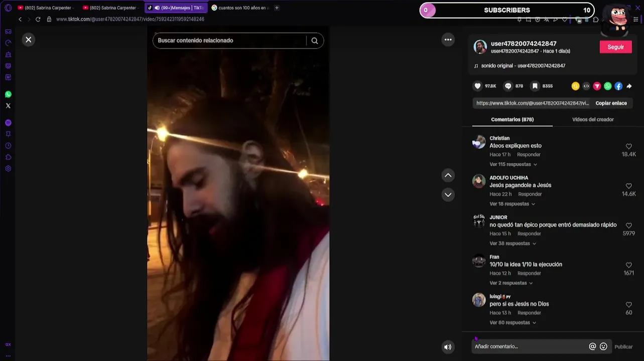Open the three-dots more options menu
644x361 pixels.
click(x=448, y=40)
